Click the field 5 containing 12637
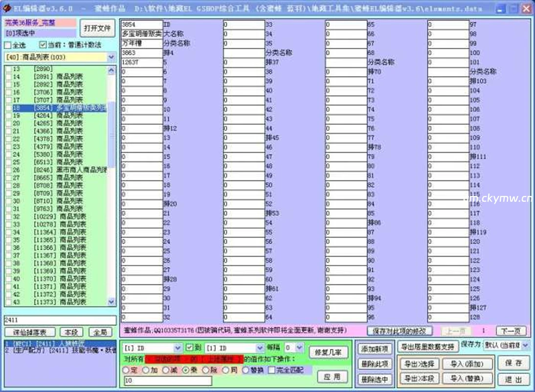 [142, 63]
